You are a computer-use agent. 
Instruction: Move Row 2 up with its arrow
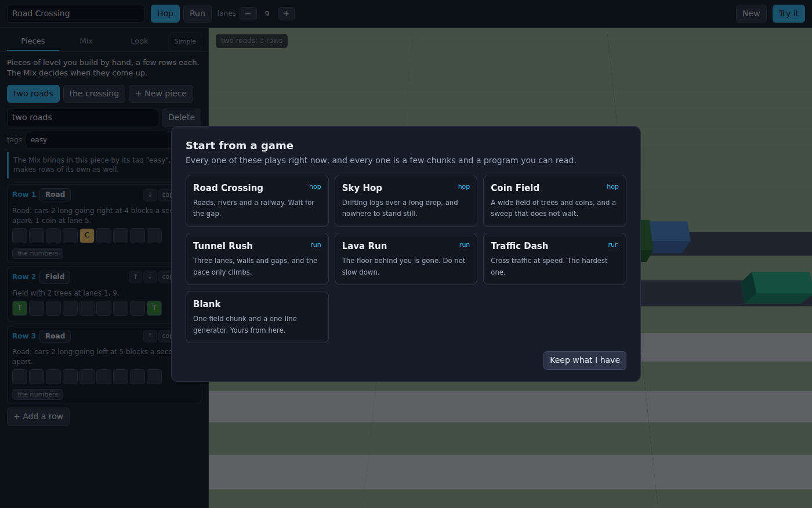[135, 277]
